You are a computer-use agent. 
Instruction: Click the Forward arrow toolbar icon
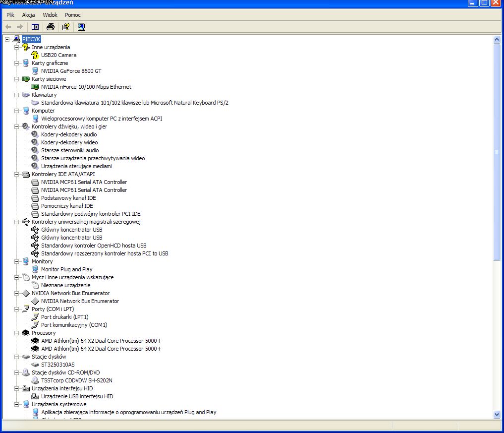click(x=20, y=27)
